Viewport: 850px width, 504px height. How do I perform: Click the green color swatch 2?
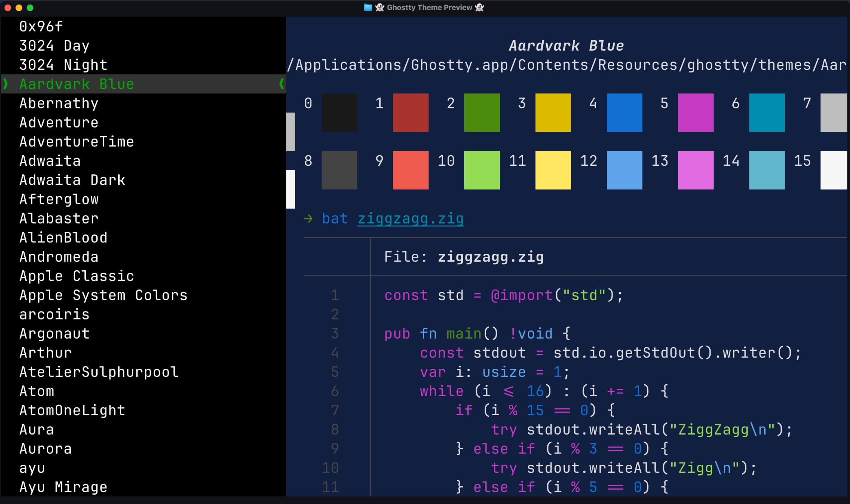[x=482, y=113]
